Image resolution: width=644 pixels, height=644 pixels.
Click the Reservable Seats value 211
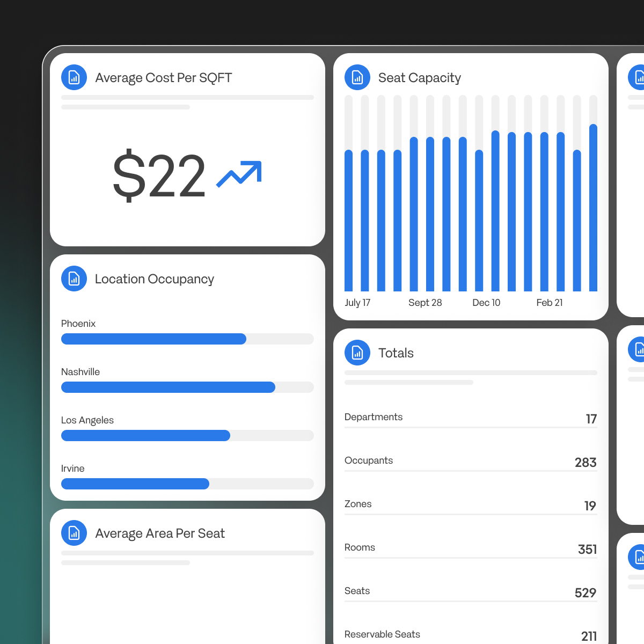point(589,636)
